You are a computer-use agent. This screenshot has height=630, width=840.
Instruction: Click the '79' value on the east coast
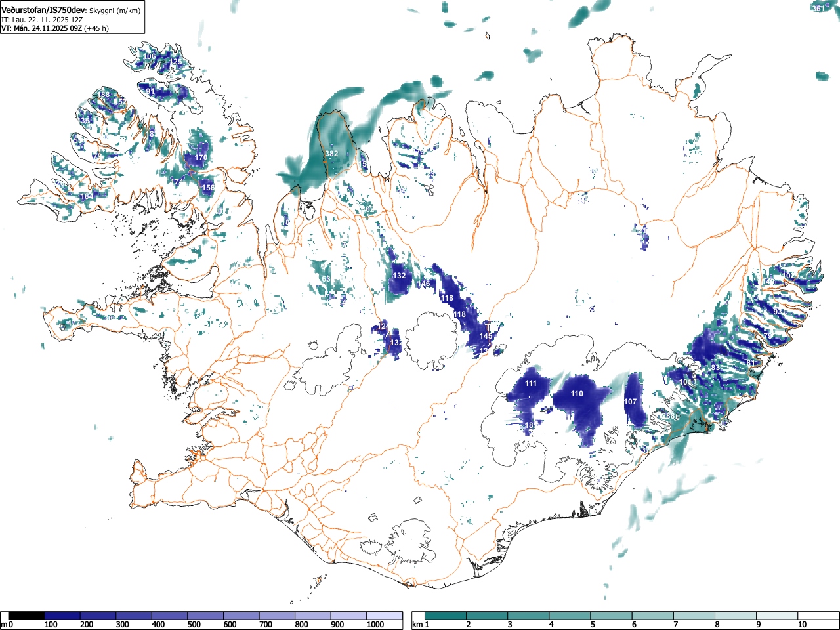[768, 336]
